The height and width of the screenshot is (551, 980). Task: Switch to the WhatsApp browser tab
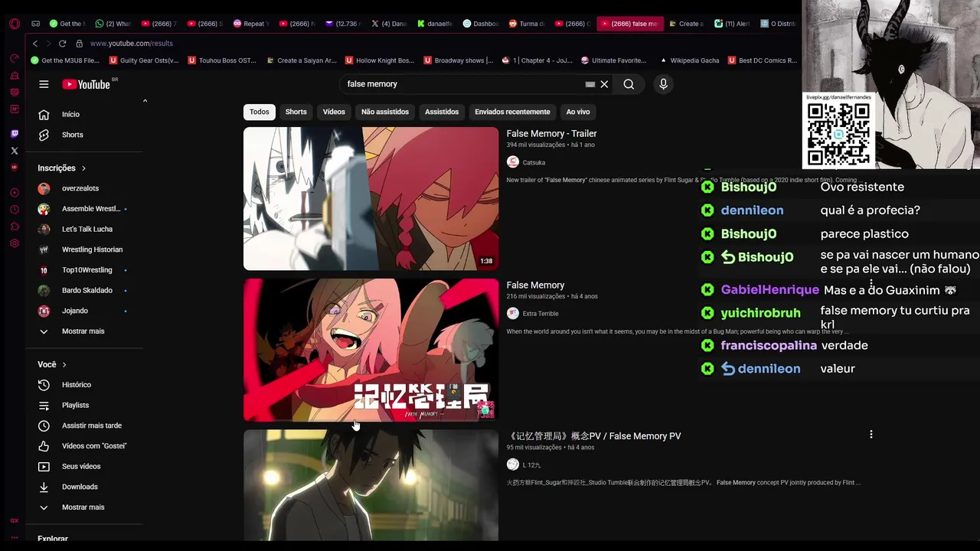[x=113, y=24]
